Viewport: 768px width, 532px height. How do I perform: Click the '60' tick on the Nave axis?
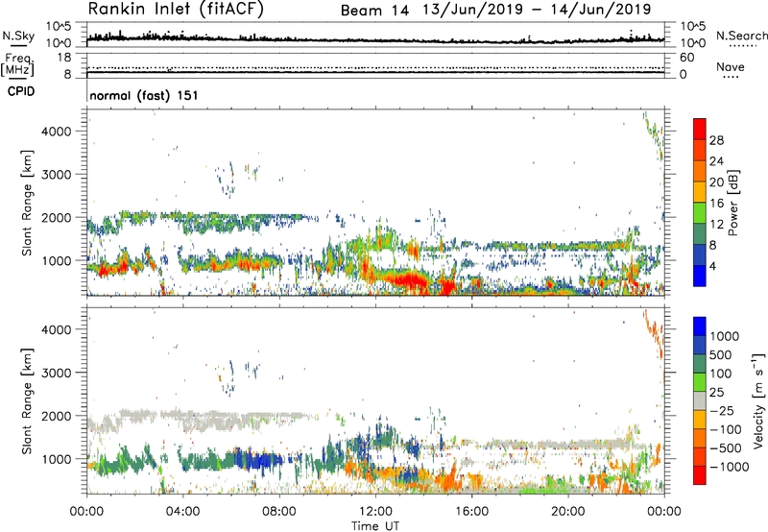[x=686, y=58]
